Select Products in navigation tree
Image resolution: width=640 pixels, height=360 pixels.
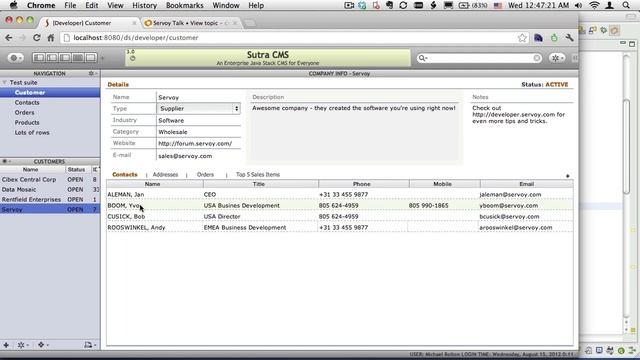pyautogui.click(x=27, y=122)
